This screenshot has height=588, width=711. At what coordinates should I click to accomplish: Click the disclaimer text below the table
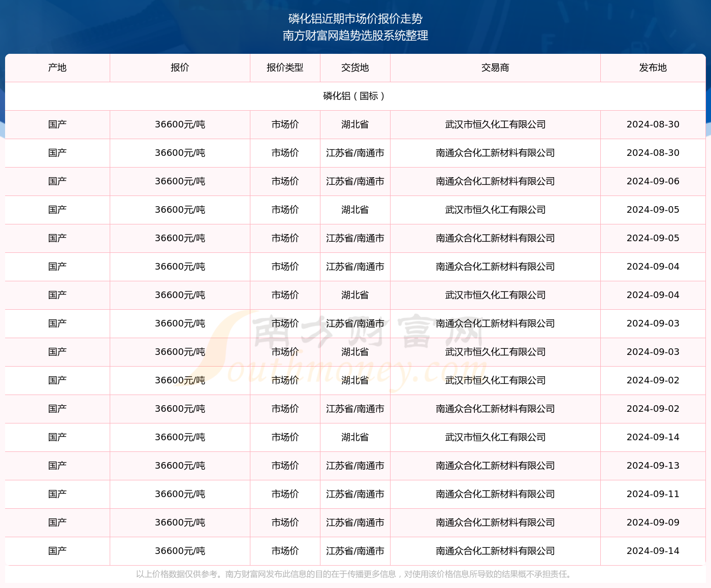tap(355, 574)
